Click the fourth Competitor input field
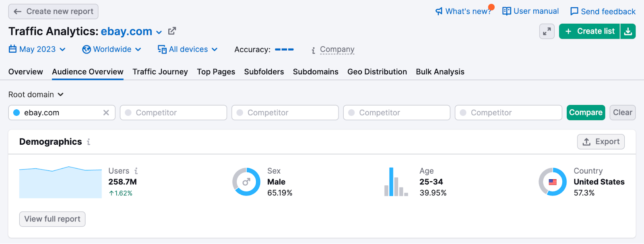The image size is (644, 244). click(x=508, y=113)
